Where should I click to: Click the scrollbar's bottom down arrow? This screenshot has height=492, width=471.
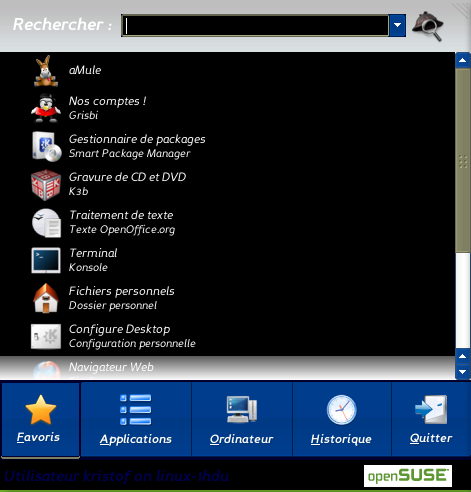pos(463,372)
